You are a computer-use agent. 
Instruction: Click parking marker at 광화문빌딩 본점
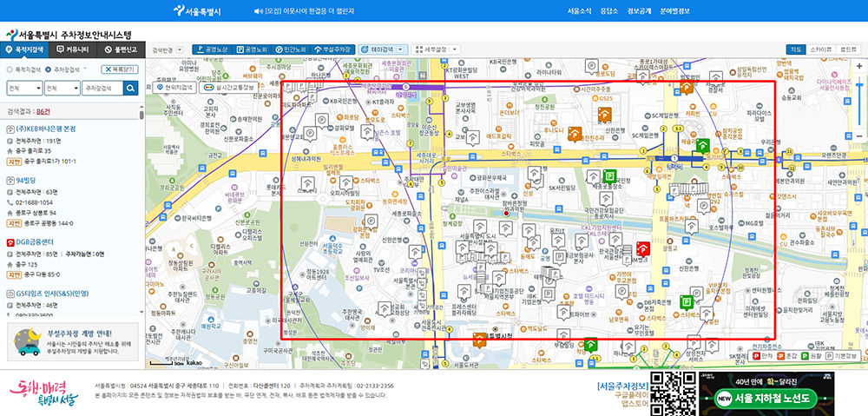click(x=370, y=221)
